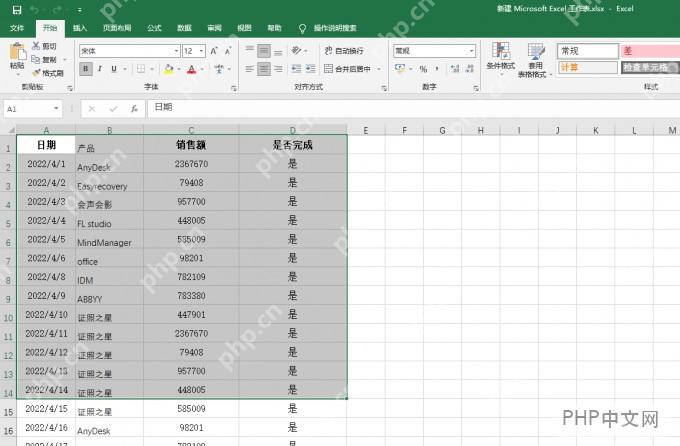Toggle Center horizontal alignment
Screen dimensions: 680x446
(264, 69)
